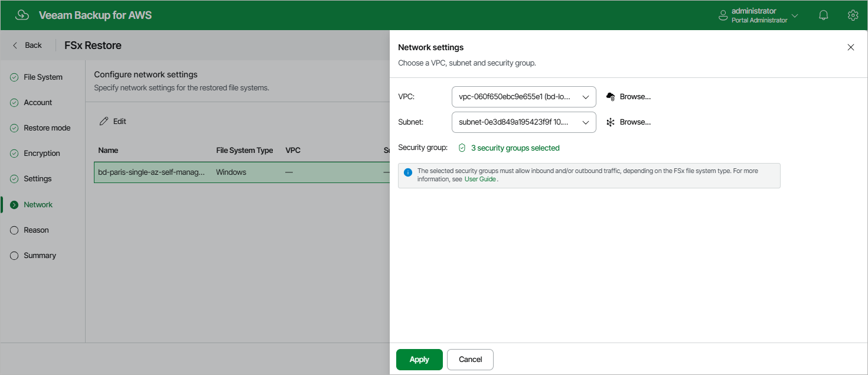Open the VPC dropdown list
868x375 pixels.
pos(524,97)
